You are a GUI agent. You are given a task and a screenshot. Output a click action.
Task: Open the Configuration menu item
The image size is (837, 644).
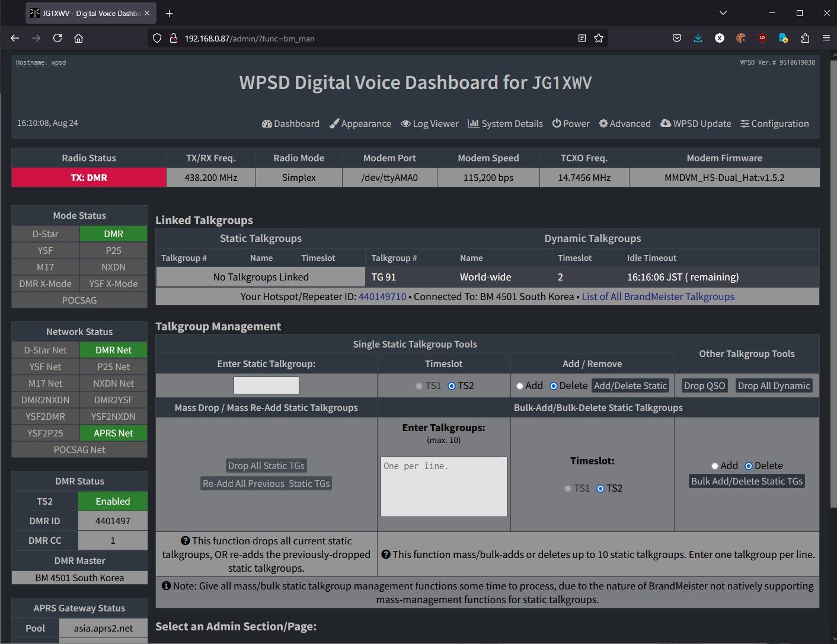tap(775, 123)
